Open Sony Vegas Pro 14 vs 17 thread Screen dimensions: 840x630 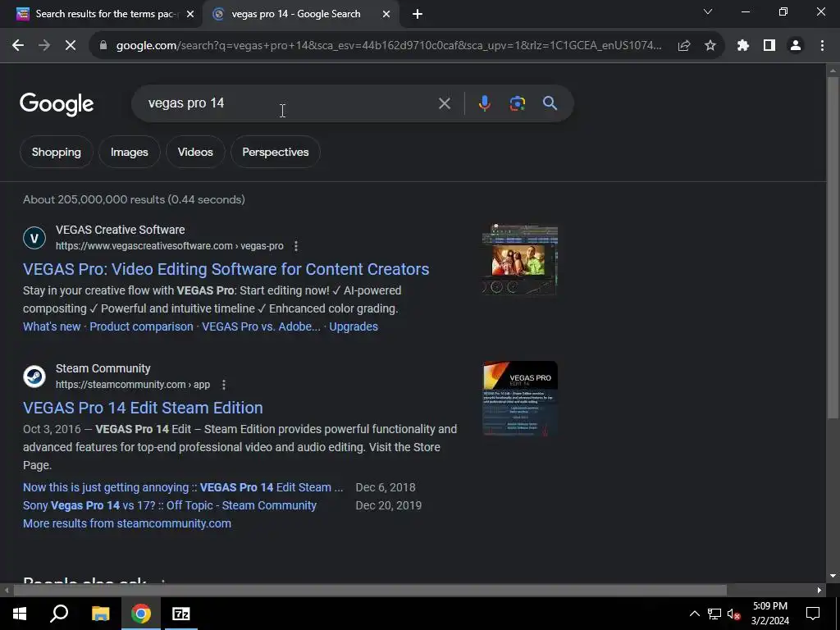point(170,505)
